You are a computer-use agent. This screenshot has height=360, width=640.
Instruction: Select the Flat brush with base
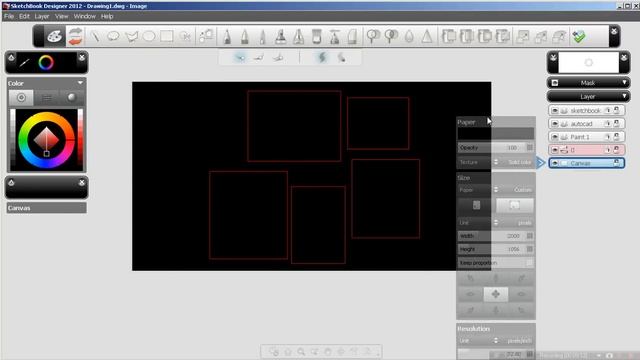280,36
